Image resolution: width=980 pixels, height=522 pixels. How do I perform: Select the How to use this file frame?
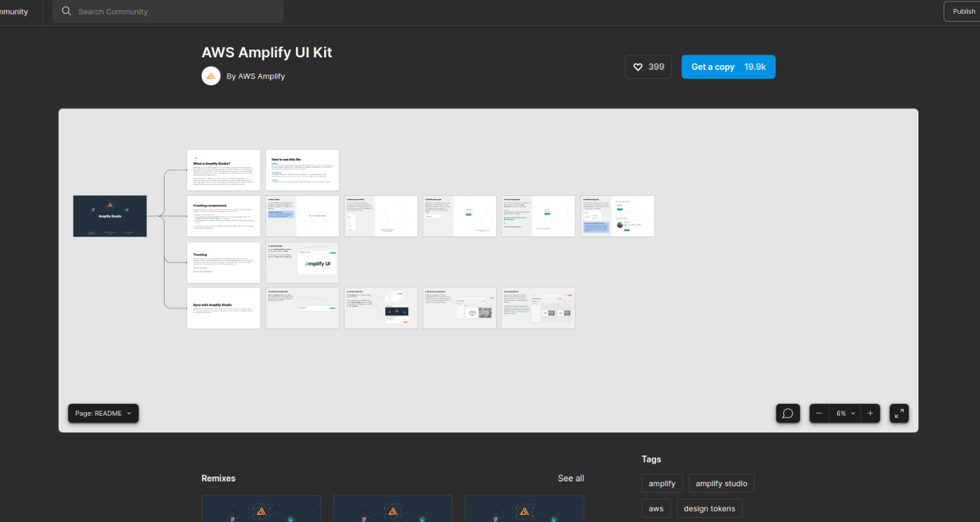302,170
